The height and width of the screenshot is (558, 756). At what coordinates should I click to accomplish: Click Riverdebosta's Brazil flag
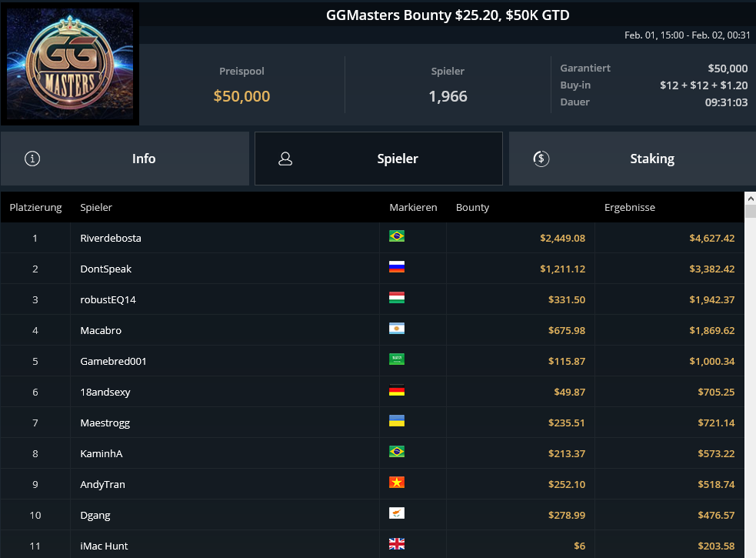(x=397, y=236)
